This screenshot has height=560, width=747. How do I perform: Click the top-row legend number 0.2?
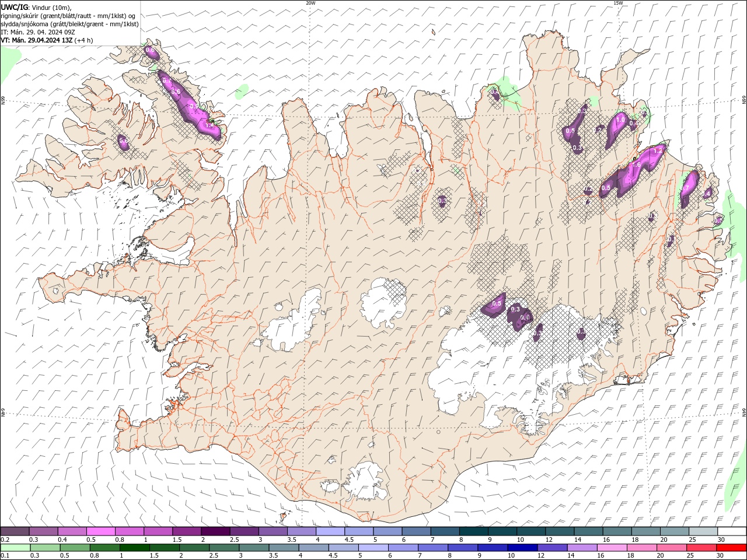tap(5, 540)
